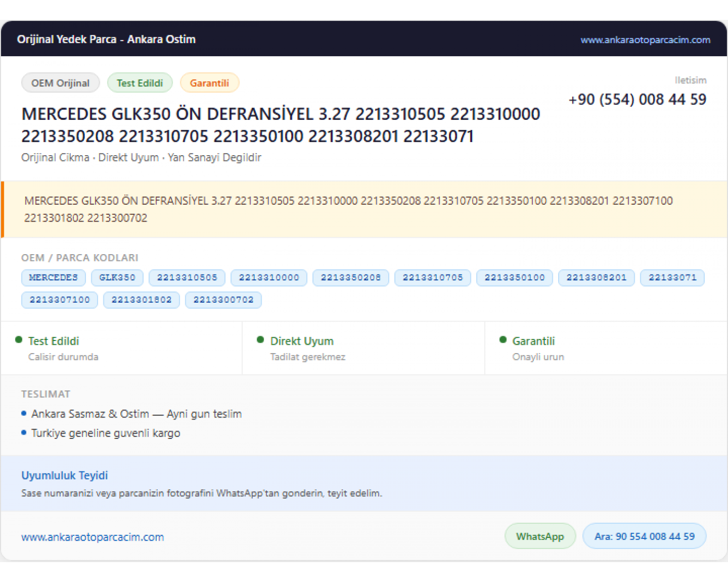Image resolution: width=728 pixels, height=582 pixels.
Task: Select part code 2213310705 chip
Action: click(432, 277)
